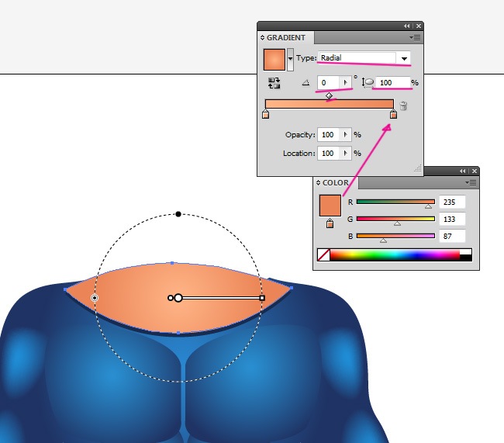Click the G channel slider
The height and width of the screenshot is (443, 504).
pos(395,219)
